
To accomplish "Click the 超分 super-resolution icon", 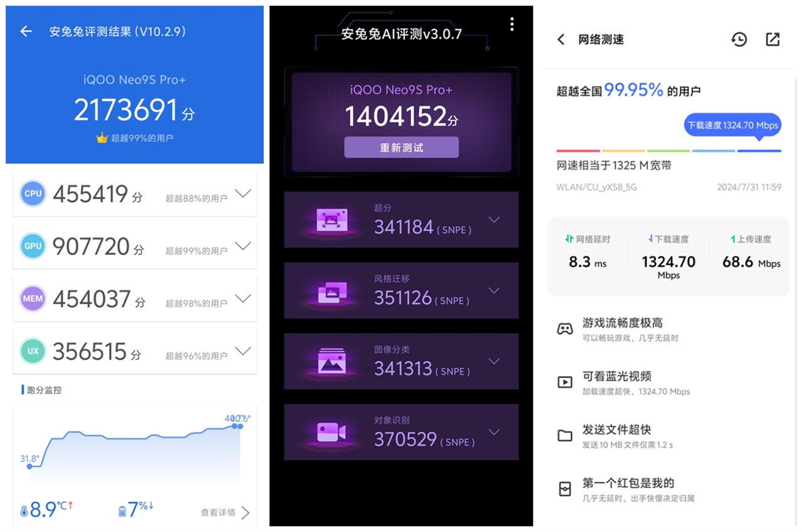I will click(x=331, y=220).
